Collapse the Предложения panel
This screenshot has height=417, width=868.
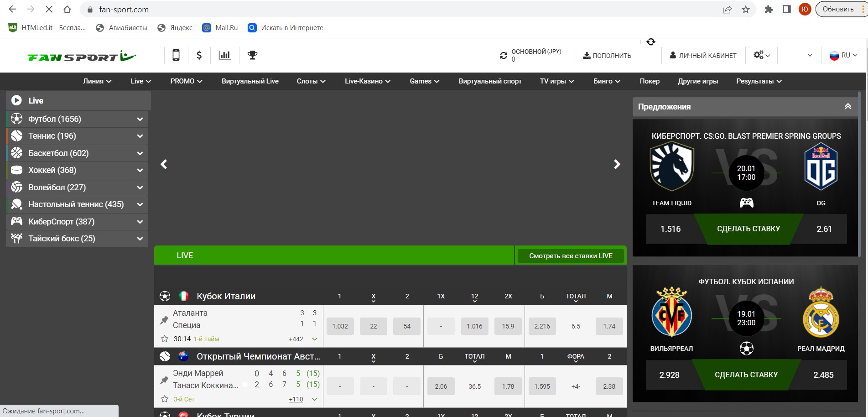pos(847,106)
